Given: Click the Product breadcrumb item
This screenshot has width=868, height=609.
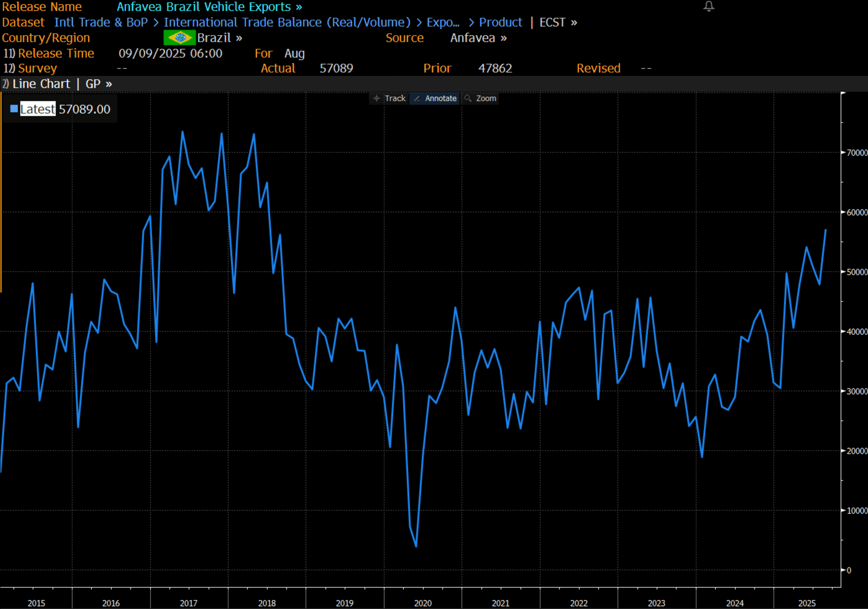Looking at the screenshot, I should pyautogui.click(x=500, y=22).
